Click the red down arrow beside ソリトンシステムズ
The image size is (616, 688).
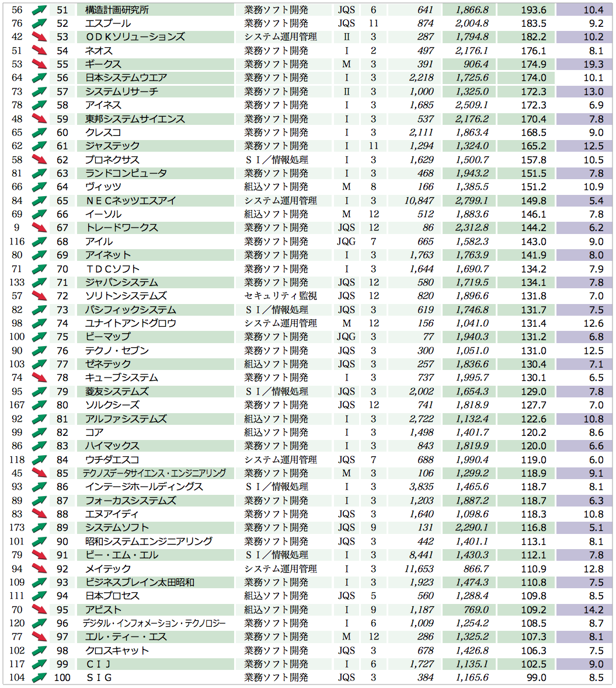coord(39,296)
